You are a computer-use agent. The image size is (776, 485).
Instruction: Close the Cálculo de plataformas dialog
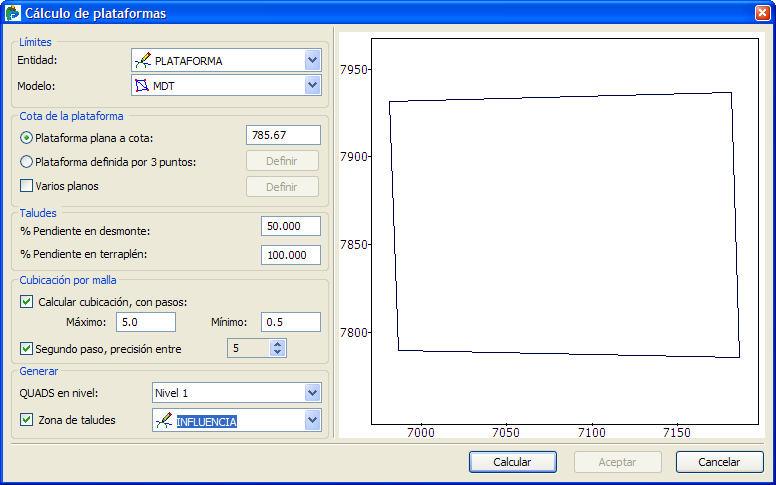(762, 13)
